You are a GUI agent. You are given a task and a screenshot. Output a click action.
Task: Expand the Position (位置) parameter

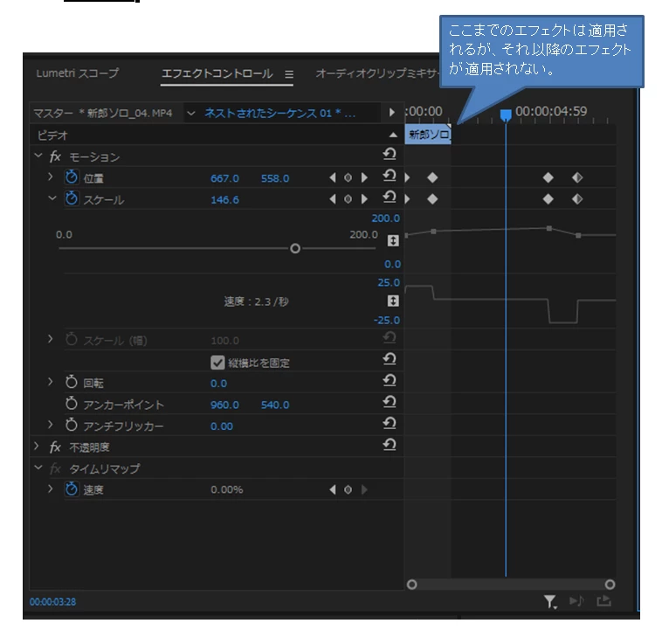(51, 177)
